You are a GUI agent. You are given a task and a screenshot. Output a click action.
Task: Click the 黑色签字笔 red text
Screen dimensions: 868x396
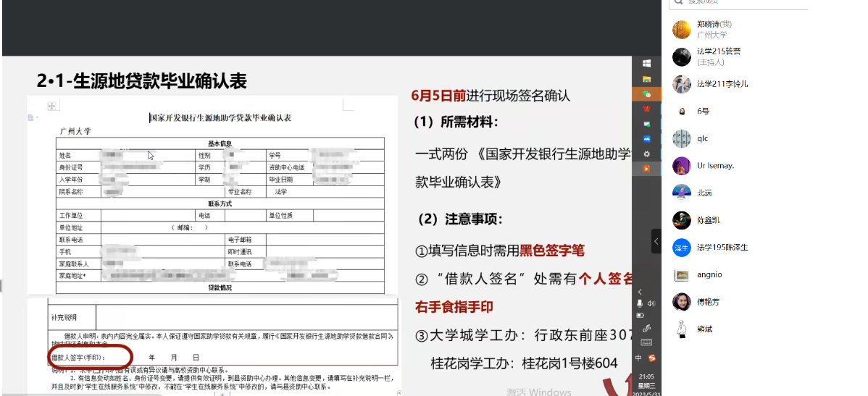point(552,250)
